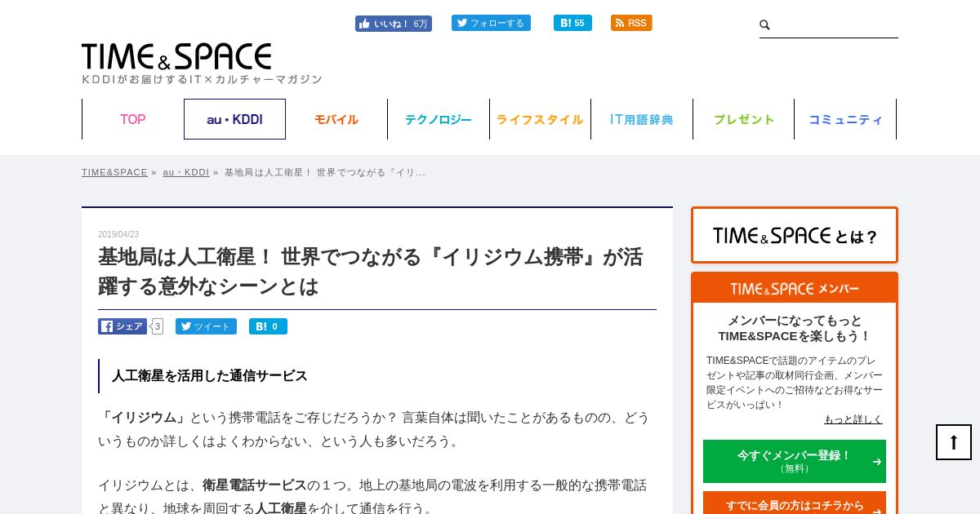The height and width of the screenshot is (514, 980).
Task: Click the TIME&SPACE site logo
Action: tap(176, 56)
